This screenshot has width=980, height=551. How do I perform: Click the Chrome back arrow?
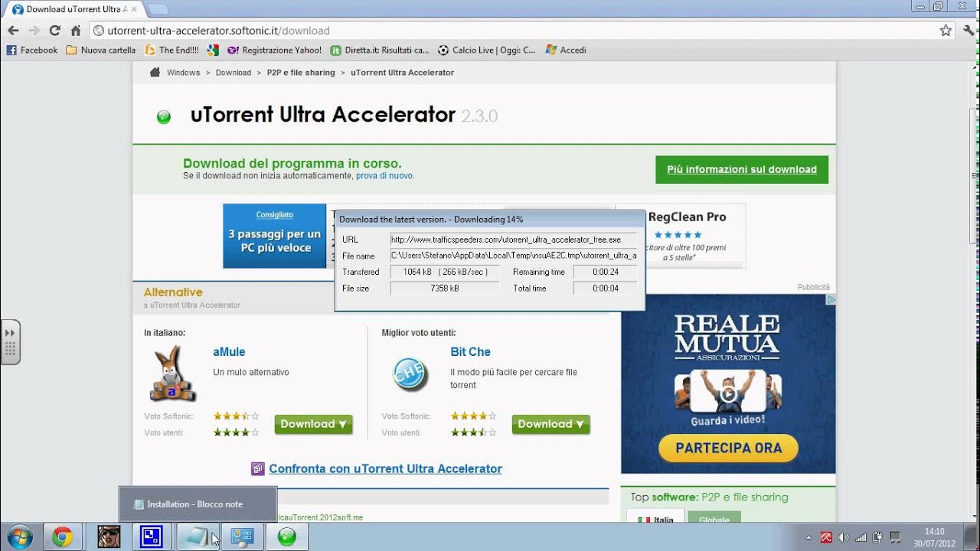tap(13, 31)
